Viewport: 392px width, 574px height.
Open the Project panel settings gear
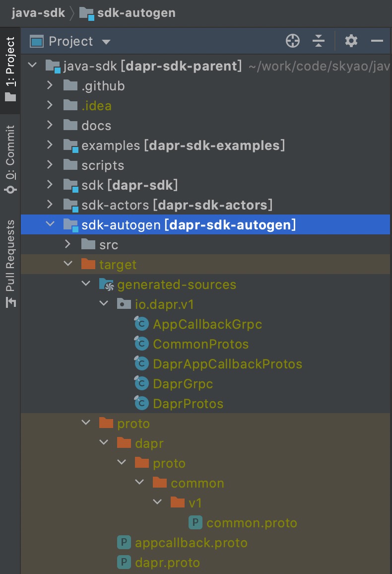[351, 41]
